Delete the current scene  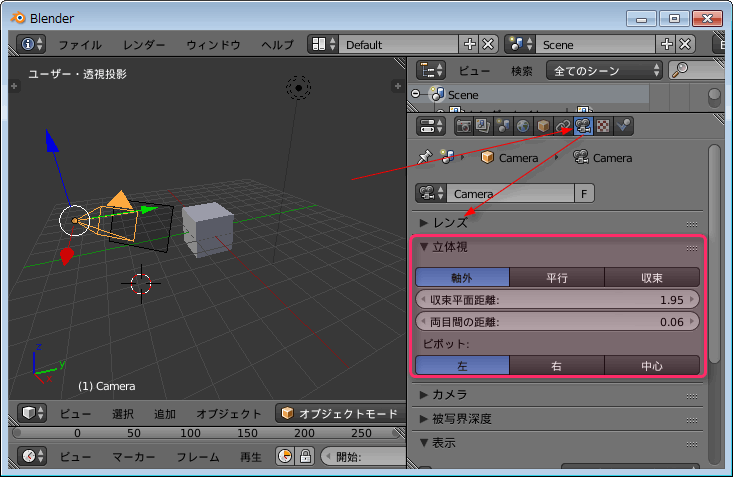pyautogui.click(x=685, y=44)
